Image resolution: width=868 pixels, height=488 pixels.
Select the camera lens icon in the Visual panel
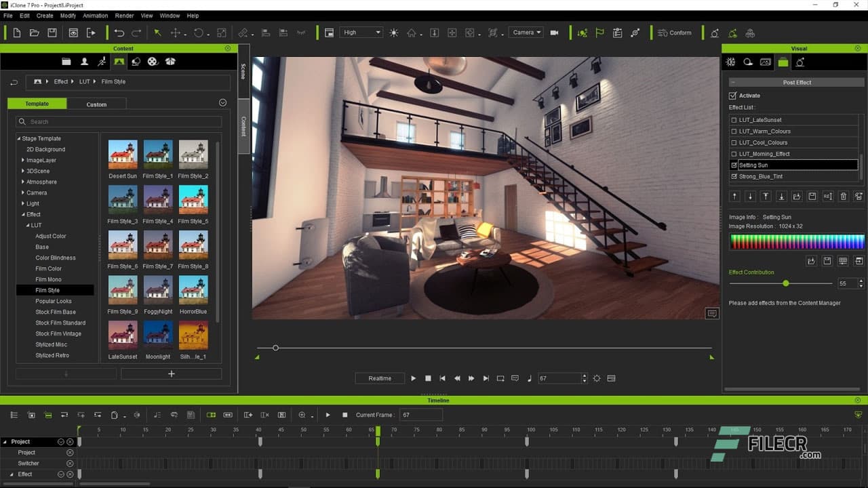748,62
